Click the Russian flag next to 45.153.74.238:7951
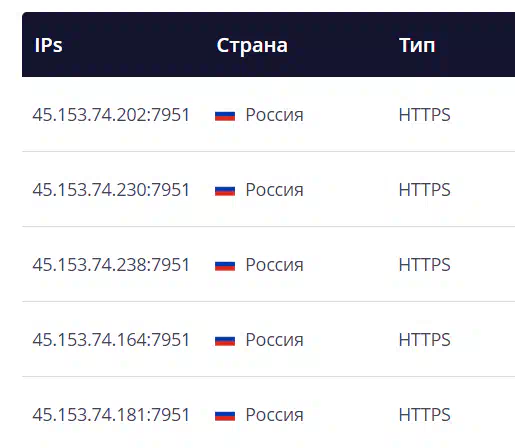This screenshot has height=448, width=515. (225, 266)
